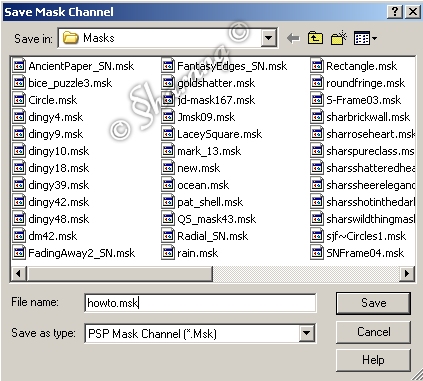The width and height of the screenshot is (423, 381).
Task: Click the roundfringe.msk file icon
Action: [317, 83]
